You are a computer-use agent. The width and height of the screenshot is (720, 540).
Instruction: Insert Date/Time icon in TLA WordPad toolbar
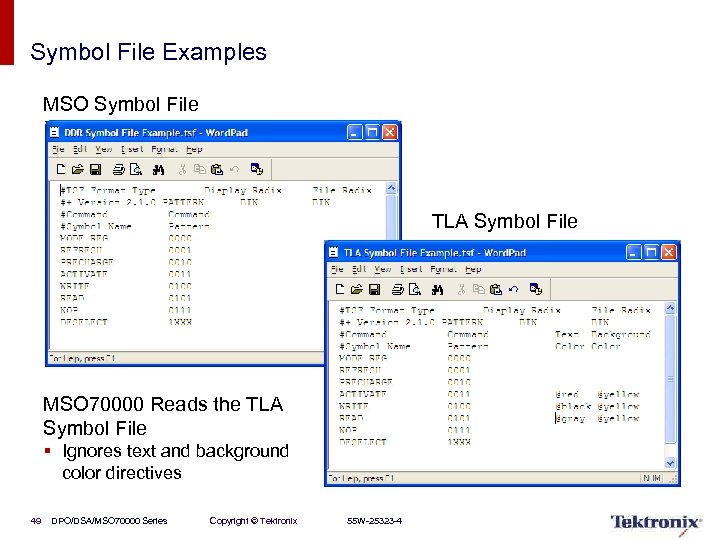click(536, 289)
